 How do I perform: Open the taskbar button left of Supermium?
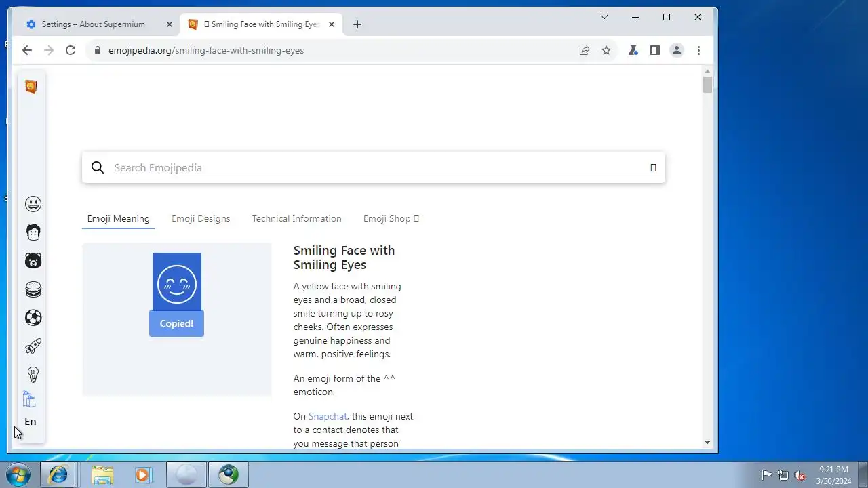pos(186,474)
